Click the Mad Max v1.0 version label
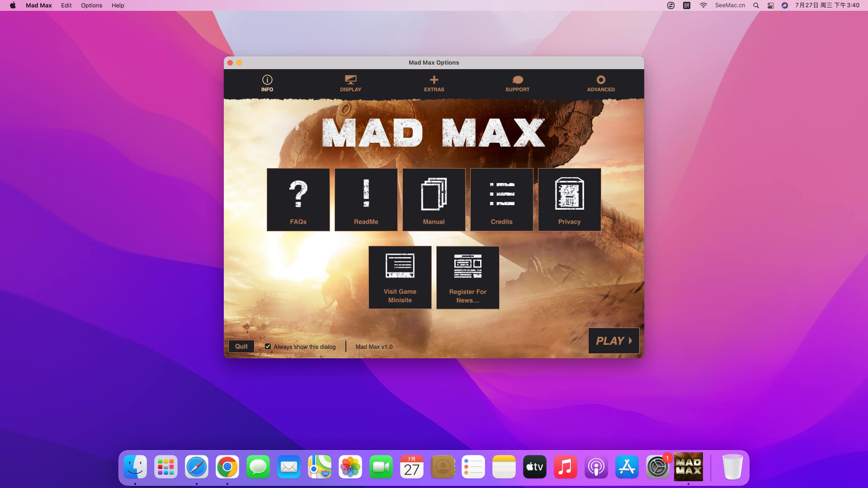Viewport: 868px width, 488px height. coord(374,347)
